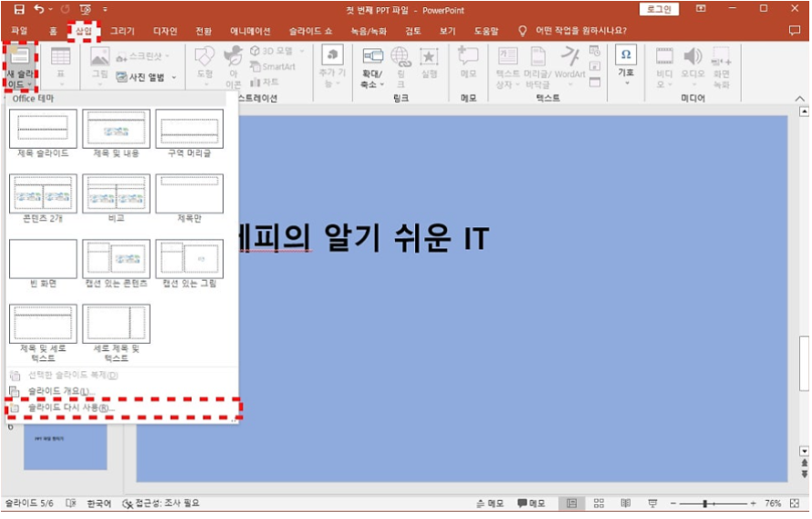Open the 기호 symbol dropdown
The height and width of the screenshot is (519, 812).
tap(626, 66)
